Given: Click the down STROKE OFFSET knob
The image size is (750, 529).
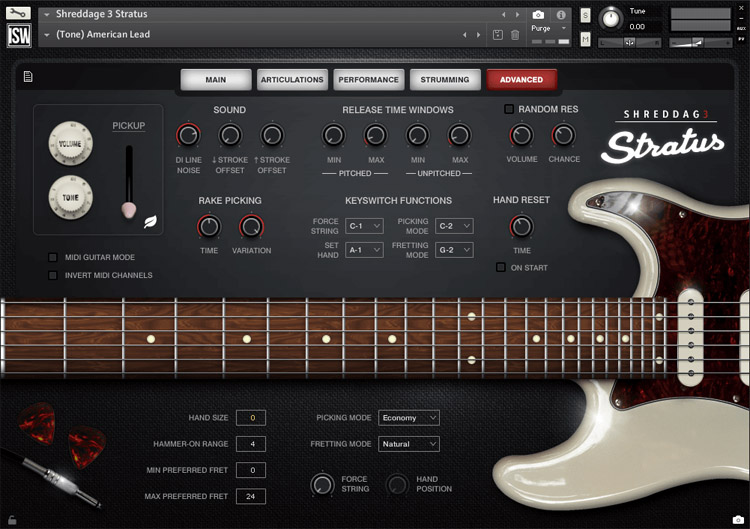Looking at the screenshot, I should click(x=230, y=135).
